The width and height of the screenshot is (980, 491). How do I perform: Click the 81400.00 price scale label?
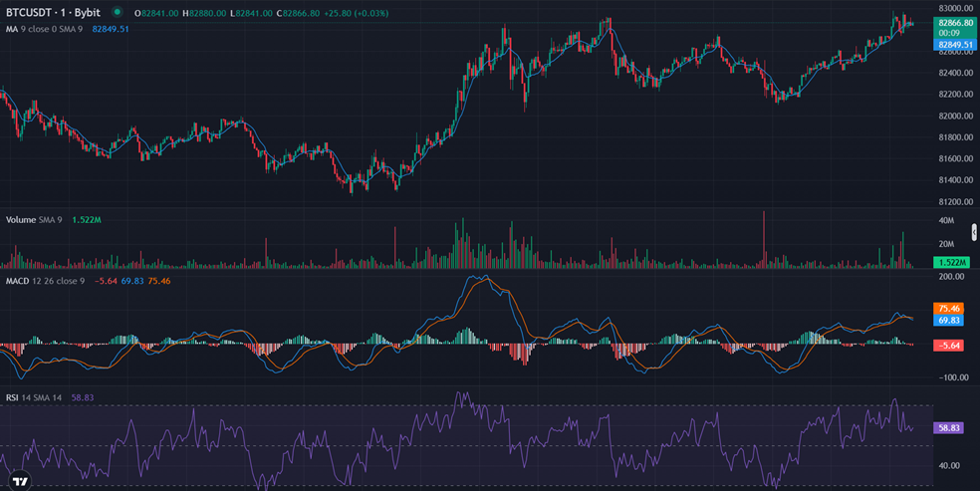[x=956, y=180]
